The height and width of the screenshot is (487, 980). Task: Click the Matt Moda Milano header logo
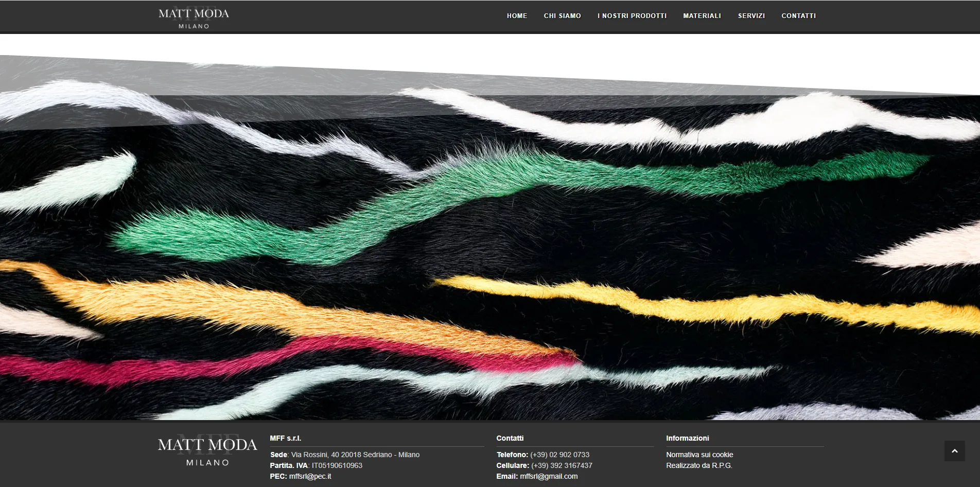coord(194,18)
